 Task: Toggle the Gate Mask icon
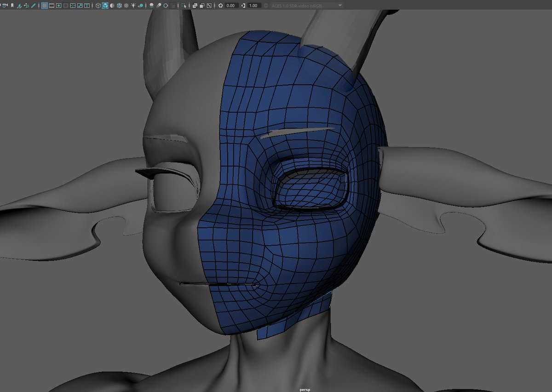[x=66, y=6]
